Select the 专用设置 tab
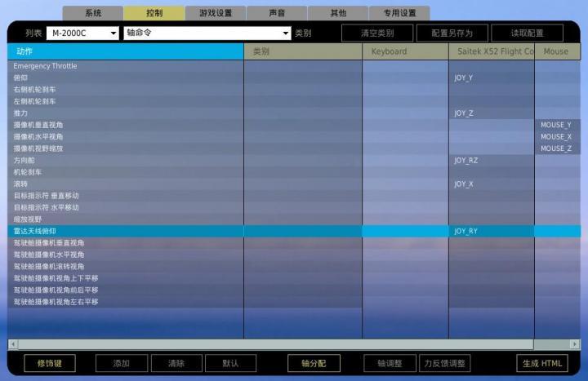This screenshot has width=588, height=381. (x=399, y=13)
